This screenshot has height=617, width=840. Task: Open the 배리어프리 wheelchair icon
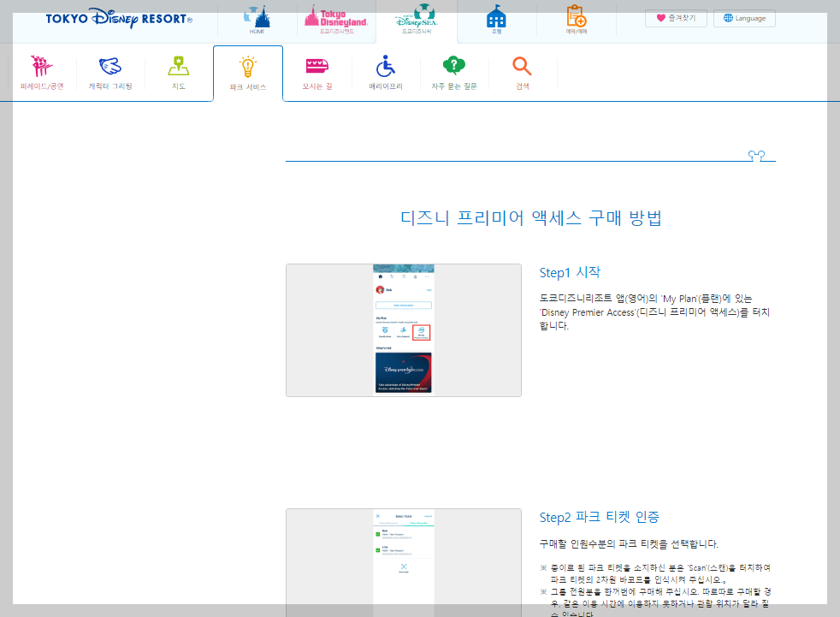pyautogui.click(x=386, y=73)
